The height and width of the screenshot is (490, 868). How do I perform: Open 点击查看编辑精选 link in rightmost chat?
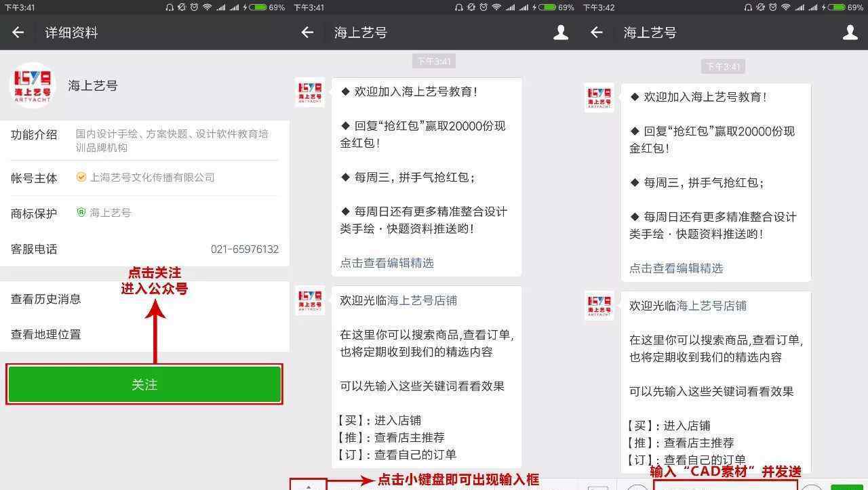point(676,268)
